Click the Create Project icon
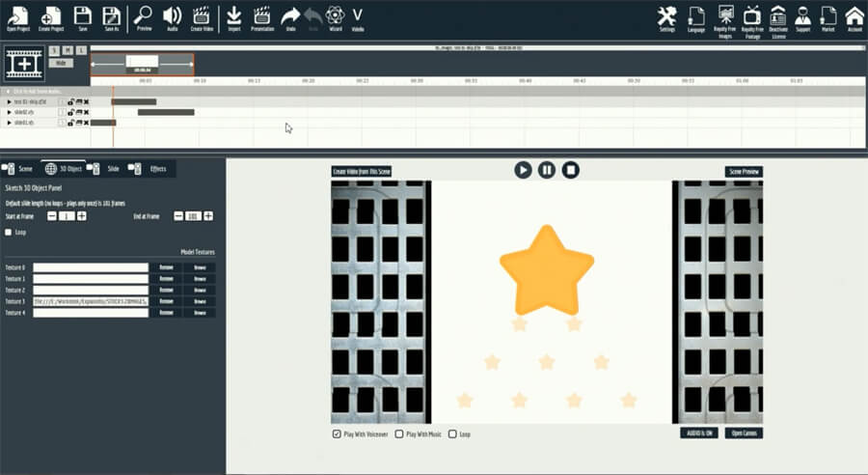This screenshot has height=475, width=868. (51, 19)
